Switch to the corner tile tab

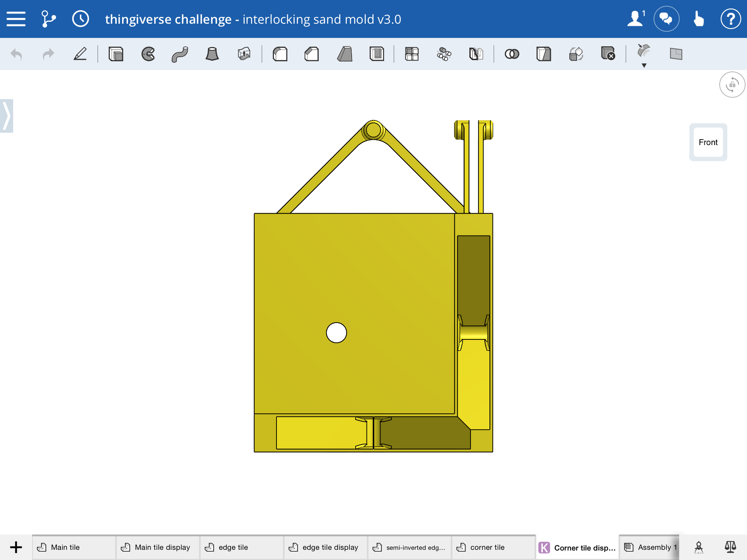[x=494, y=547]
